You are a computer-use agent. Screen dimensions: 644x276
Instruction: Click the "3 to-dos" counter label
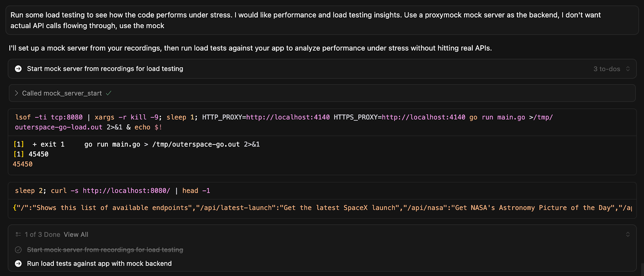pyautogui.click(x=607, y=69)
